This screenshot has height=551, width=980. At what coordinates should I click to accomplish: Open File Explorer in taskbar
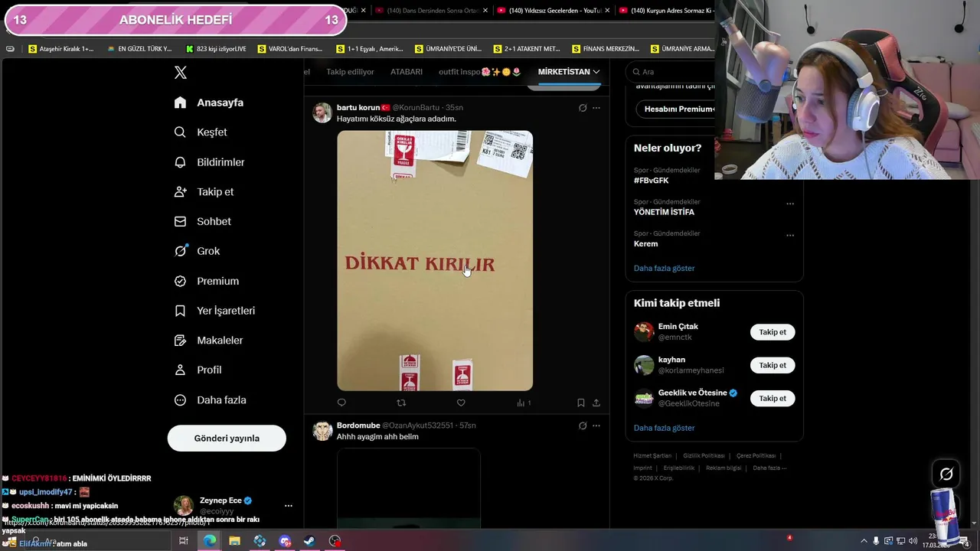pyautogui.click(x=234, y=541)
